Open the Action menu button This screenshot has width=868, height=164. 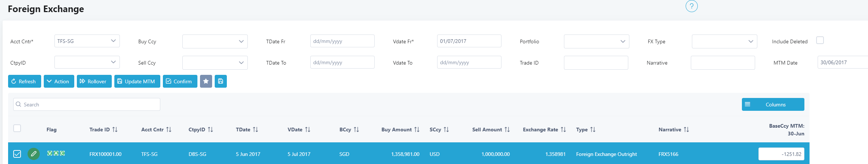tap(59, 81)
